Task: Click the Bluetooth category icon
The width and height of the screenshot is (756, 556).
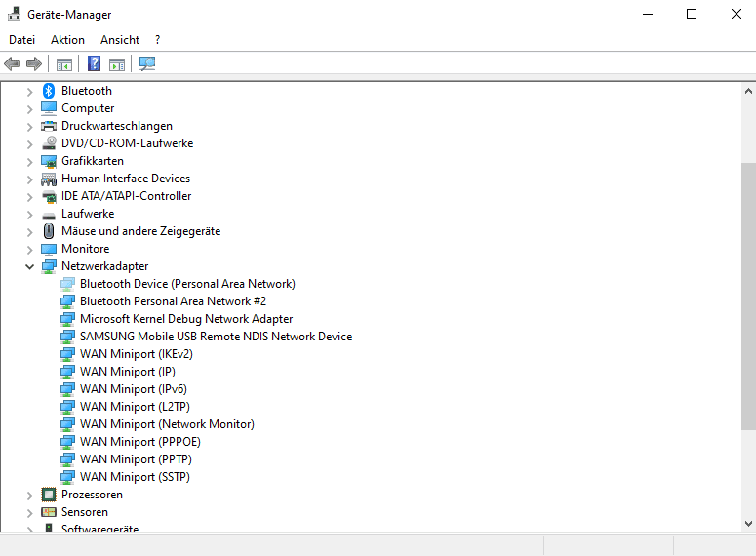Action: [x=49, y=90]
